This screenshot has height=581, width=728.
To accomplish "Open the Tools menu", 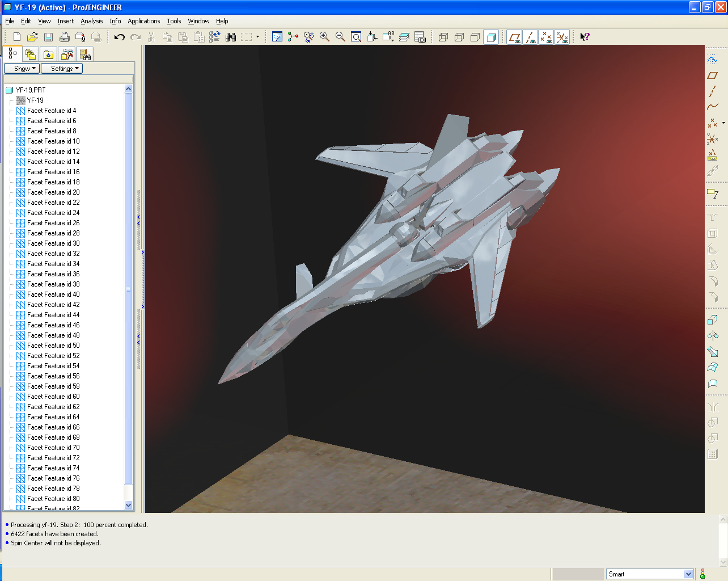I will coord(174,21).
